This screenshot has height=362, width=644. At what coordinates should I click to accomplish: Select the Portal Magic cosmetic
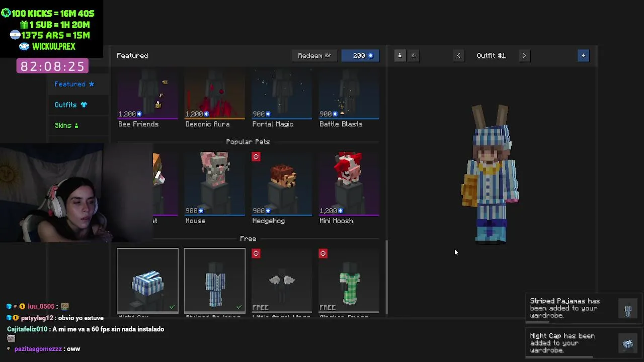[x=282, y=100]
